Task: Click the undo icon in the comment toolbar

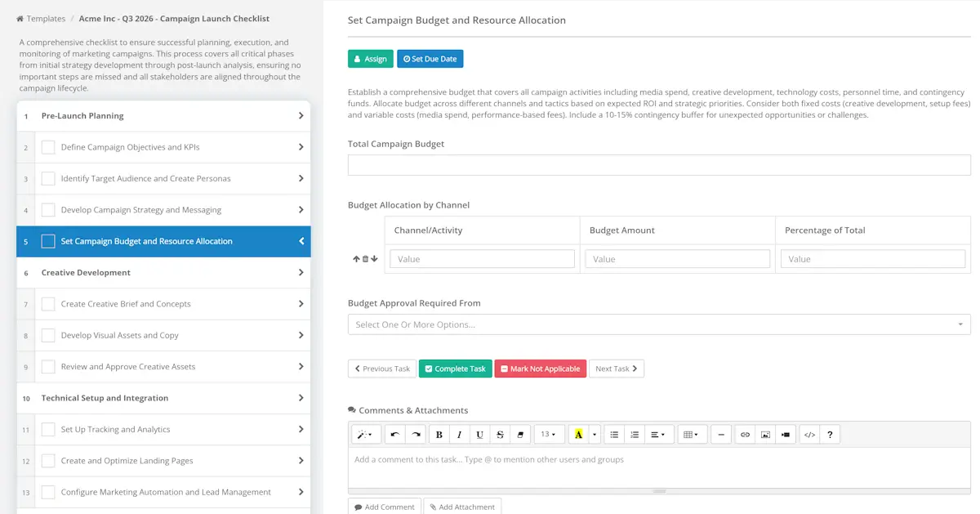Action: tap(395, 434)
